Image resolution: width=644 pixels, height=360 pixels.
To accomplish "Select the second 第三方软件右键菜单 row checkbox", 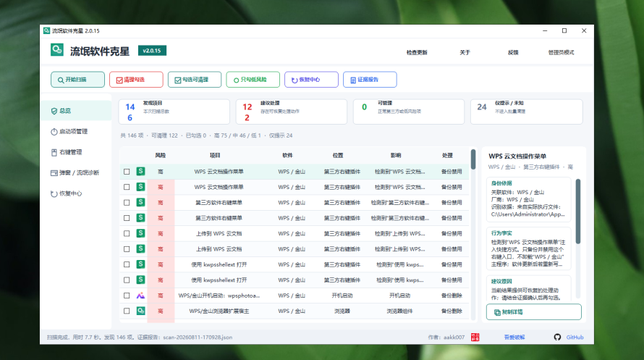I will click(x=127, y=218).
